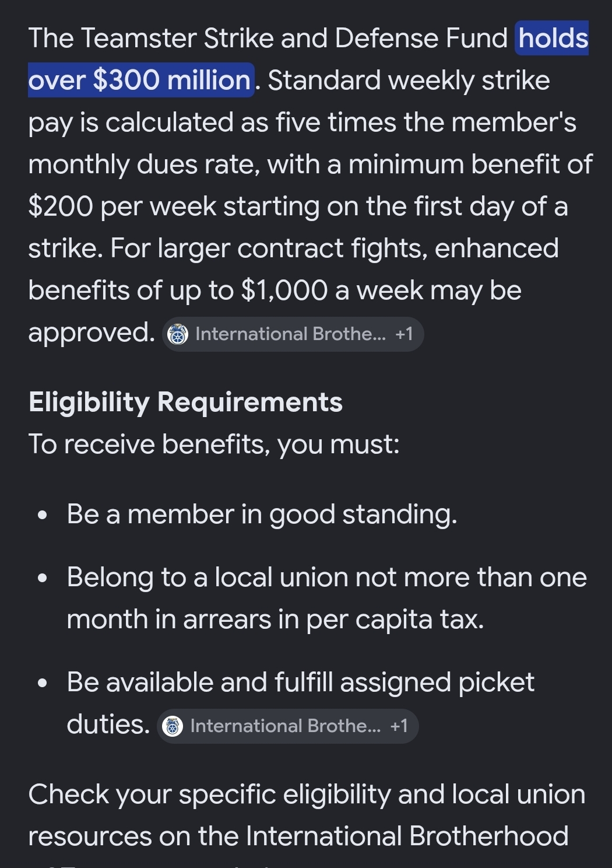The image size is (612, 868).
Task: Tap "month in arrears in per capita tax" line
Action: (275, 619)
